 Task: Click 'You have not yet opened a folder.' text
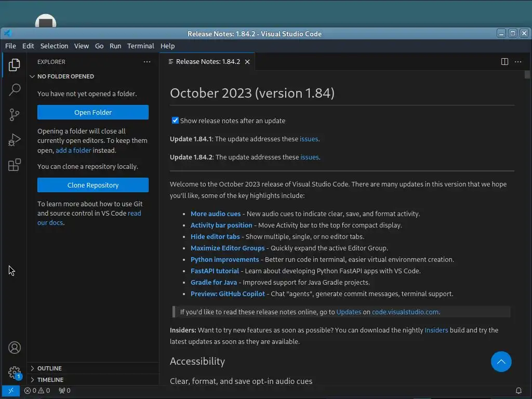(x=87, y=94)
